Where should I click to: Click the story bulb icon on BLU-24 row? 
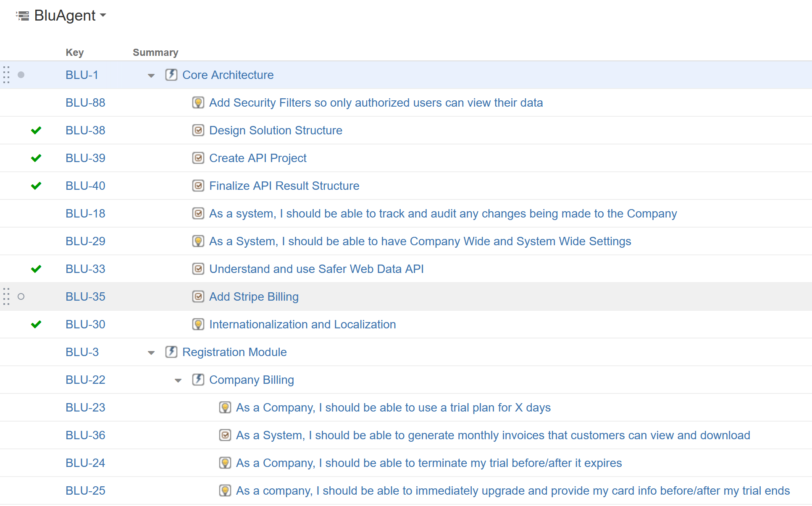tap(225, 463)
